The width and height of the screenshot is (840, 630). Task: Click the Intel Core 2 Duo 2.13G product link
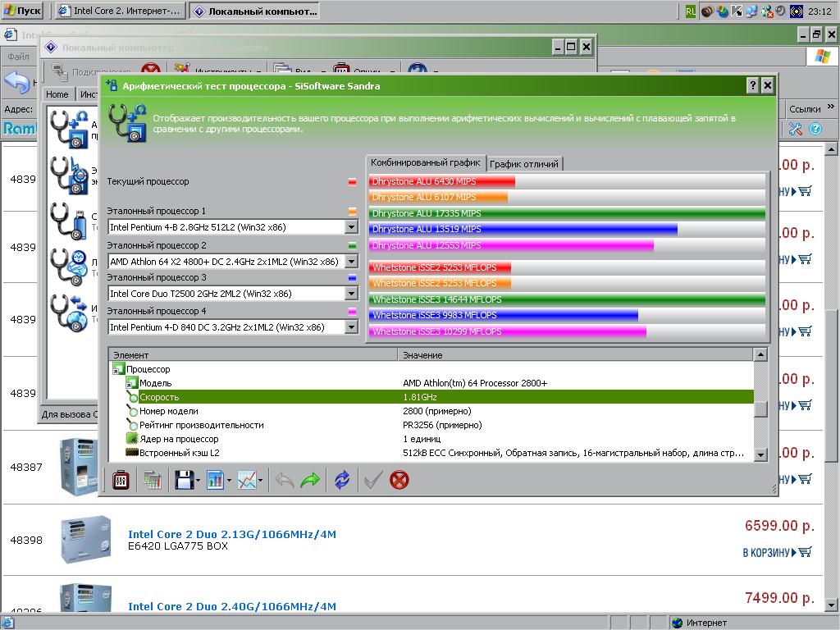point(232,534)
